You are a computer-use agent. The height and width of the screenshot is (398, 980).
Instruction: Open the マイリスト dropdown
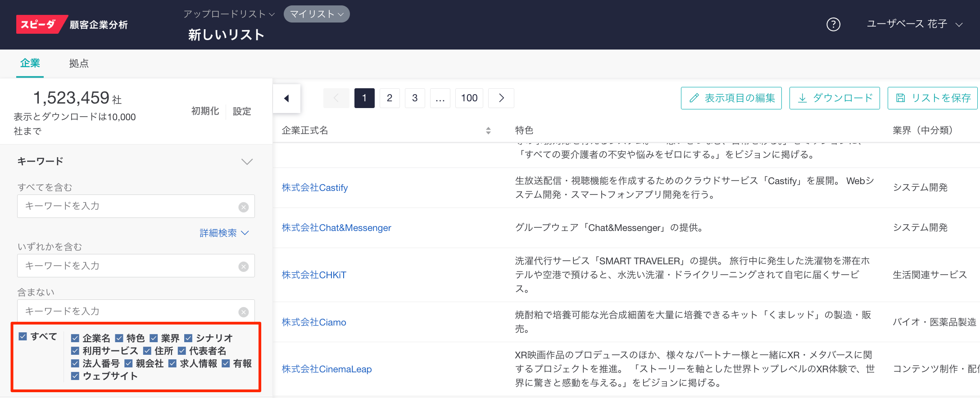click(317, 14)
